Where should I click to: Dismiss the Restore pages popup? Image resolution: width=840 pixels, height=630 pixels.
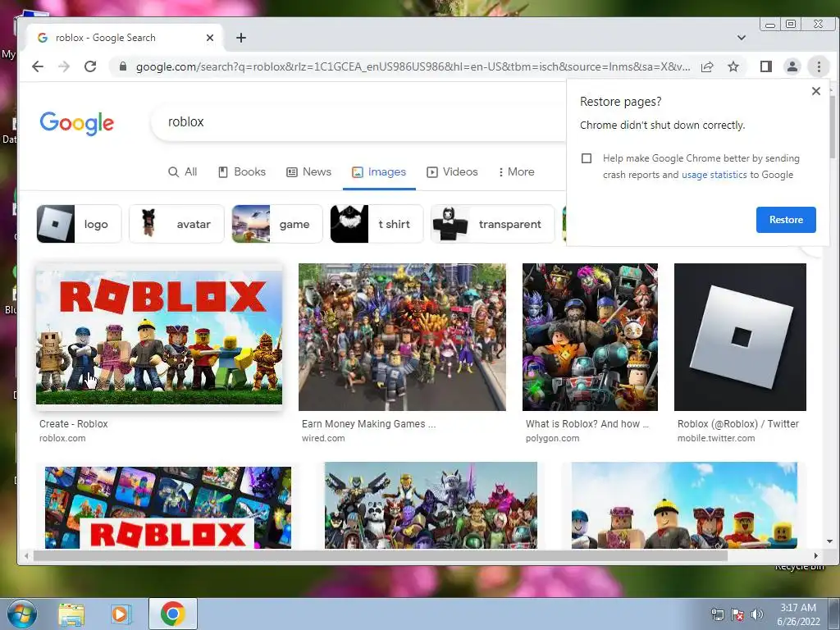(x=816, y=91)
